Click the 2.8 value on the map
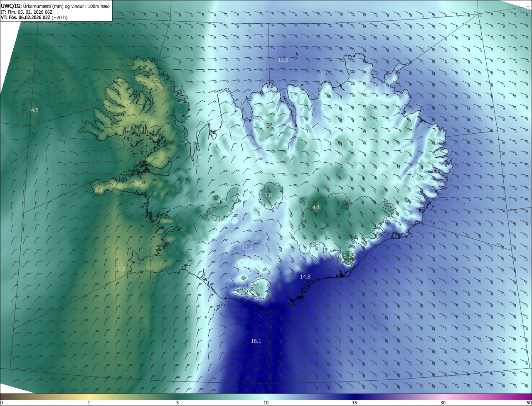 [121, 269]
